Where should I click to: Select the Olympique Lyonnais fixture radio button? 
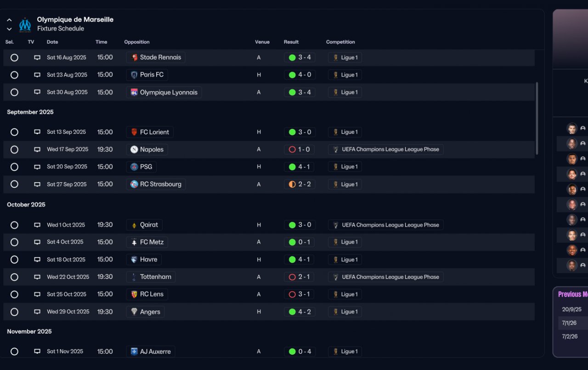14,92
